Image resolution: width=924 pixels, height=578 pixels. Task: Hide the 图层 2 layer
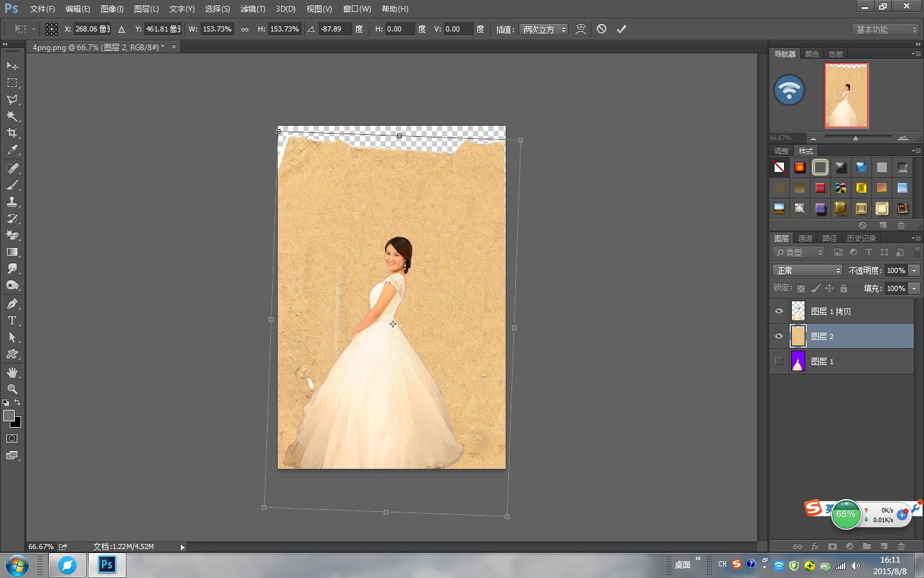click(x=778, y=336)
